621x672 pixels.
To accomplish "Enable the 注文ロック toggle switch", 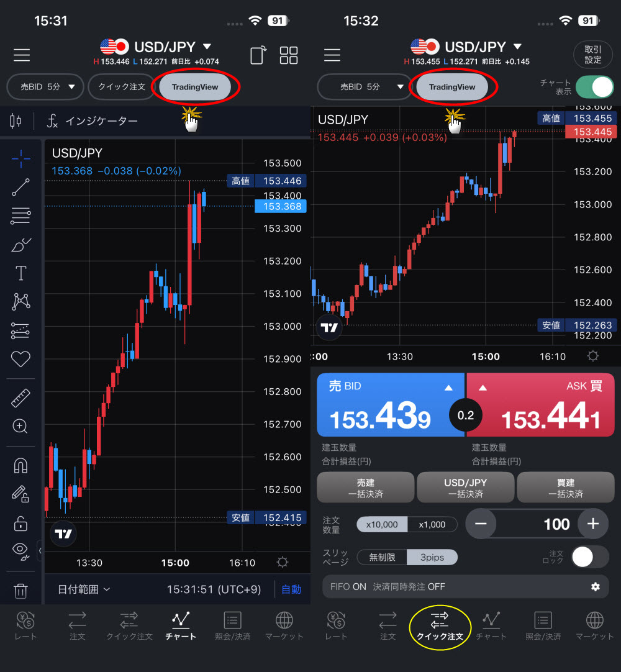I will 590,557.
